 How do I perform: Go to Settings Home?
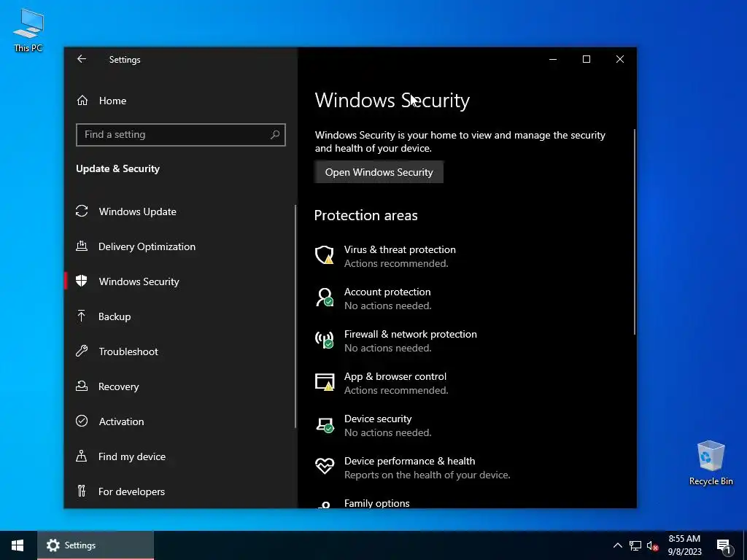click(x=180, y=101)
